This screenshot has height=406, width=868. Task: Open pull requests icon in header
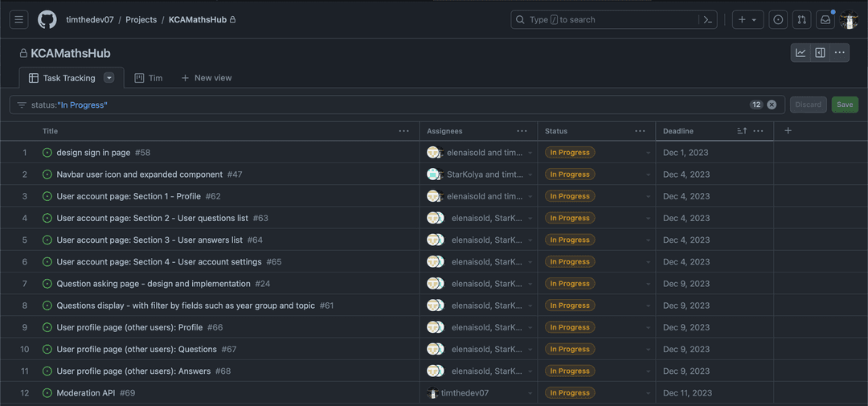click(801, 20)
